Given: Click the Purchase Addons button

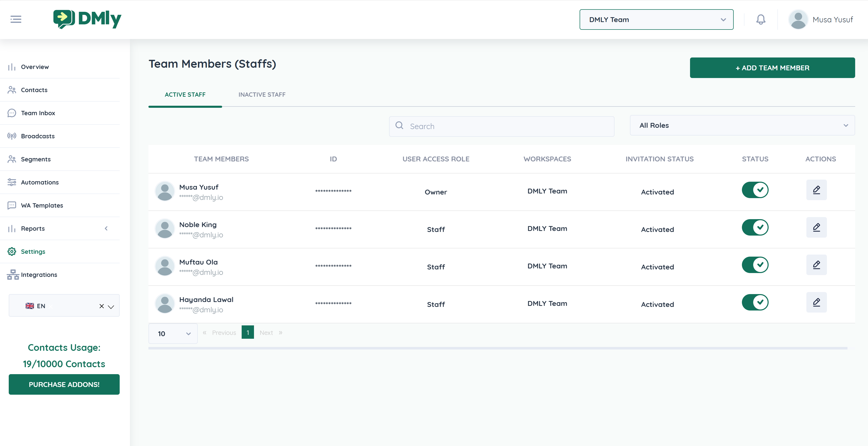Looking at the screenshot, I should point(64,384).
